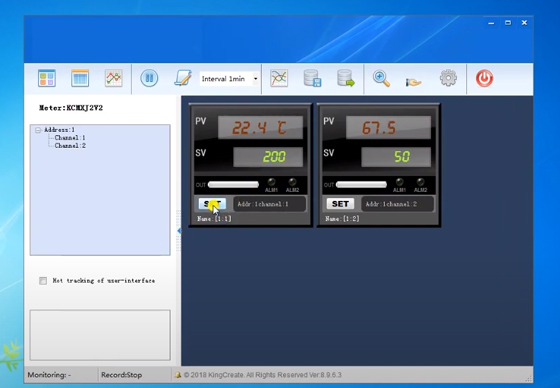560x388 pixels.
Task: Click the KingCreate copyright version text
Action: 262,375
